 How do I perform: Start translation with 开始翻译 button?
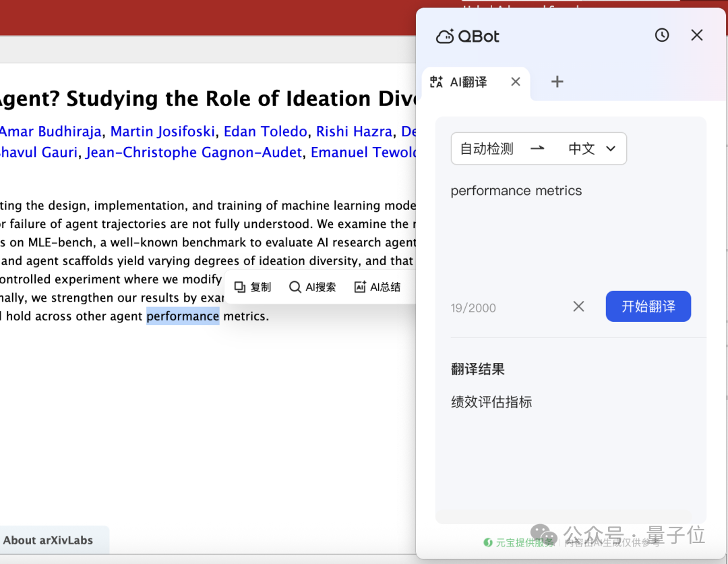click(x=648, y=306)
